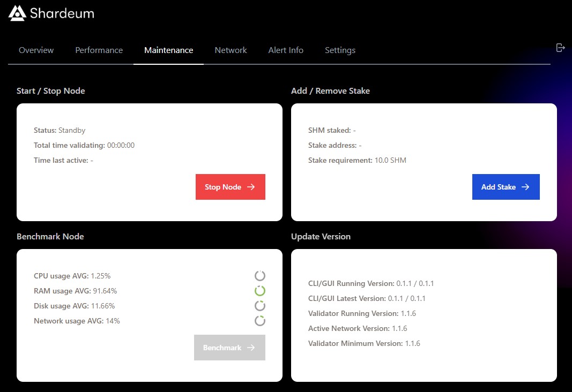This screenshot has width=572, height=392.
Task: Click the Add / Remove Stake heading
Action: 330,91
